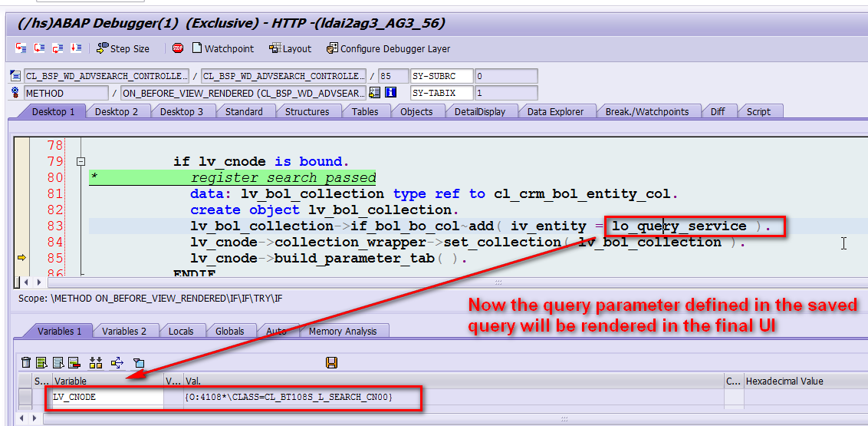Click the Val. column header
The width and height of the screenshot is (868, 426).
454,381
